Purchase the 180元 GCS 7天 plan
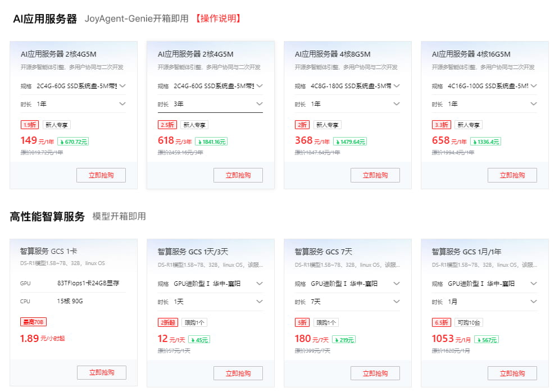The height and width of the screenshot is (392, 559). (x=375, y=373)
